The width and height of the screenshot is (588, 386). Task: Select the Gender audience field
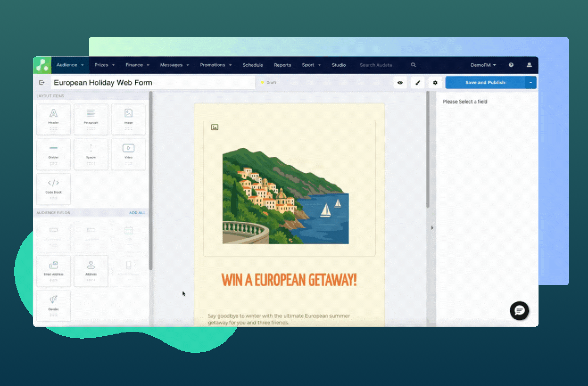pyautogui.click(x=53, y=306)
